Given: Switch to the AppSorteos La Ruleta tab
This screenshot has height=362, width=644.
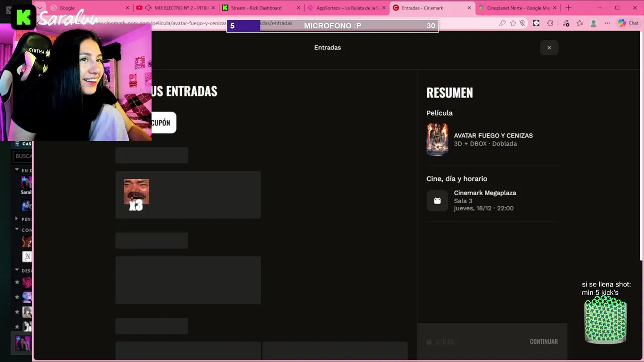Looking at the screenshot, I should (348, 8).
